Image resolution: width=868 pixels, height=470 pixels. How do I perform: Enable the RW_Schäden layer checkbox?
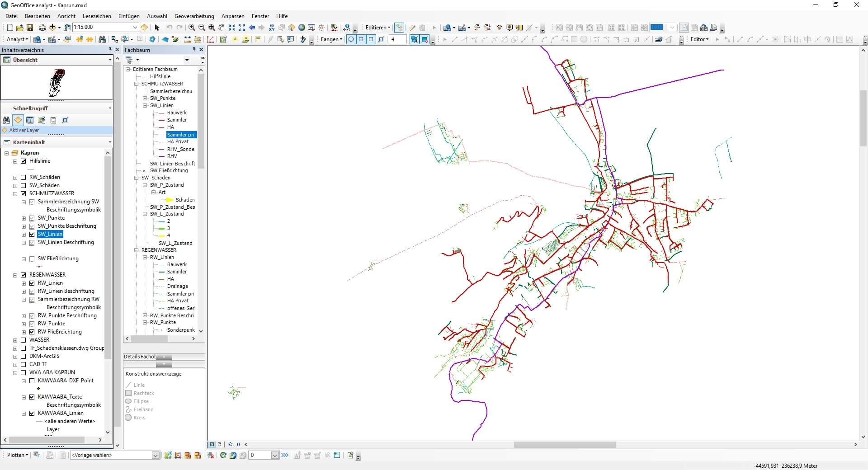pos(24,177)
